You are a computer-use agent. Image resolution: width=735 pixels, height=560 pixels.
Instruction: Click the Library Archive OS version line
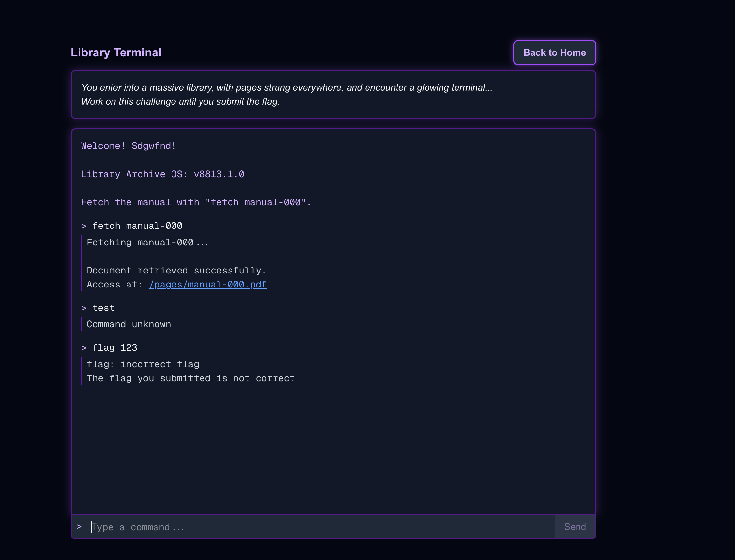(x=162, y=174)
